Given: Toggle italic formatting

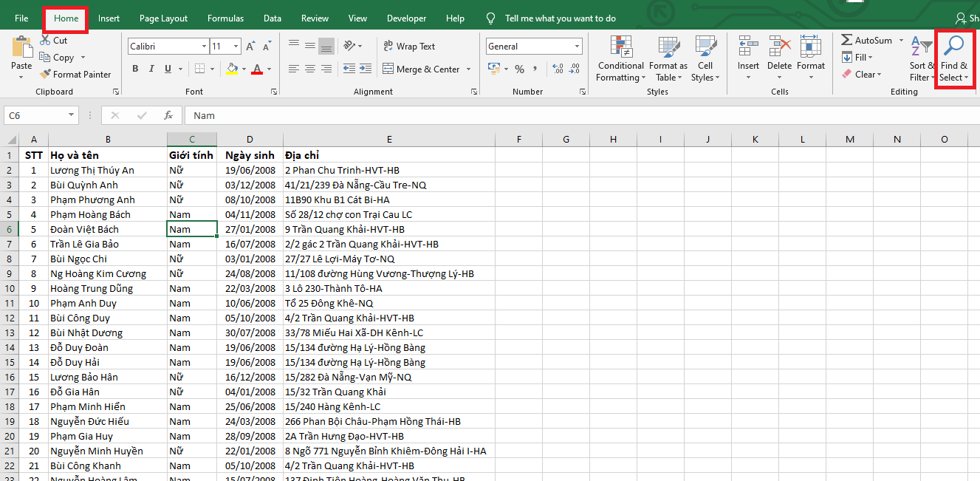Looking at the screenshot, I should pos(151,68).
